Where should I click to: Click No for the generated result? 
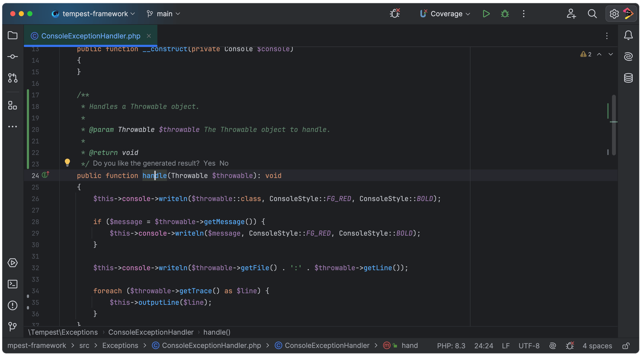coord(224,163)
